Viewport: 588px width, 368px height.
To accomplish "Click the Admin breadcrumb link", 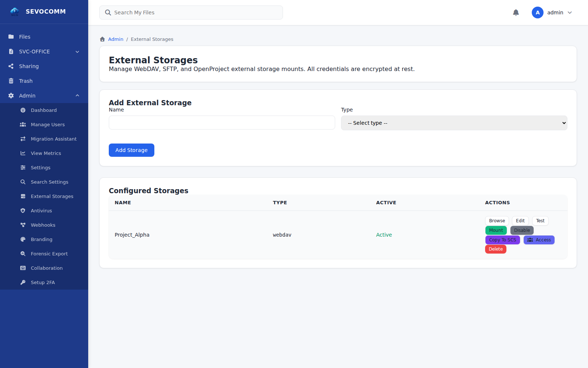I will pyautogui.click(x=115, y=39).
